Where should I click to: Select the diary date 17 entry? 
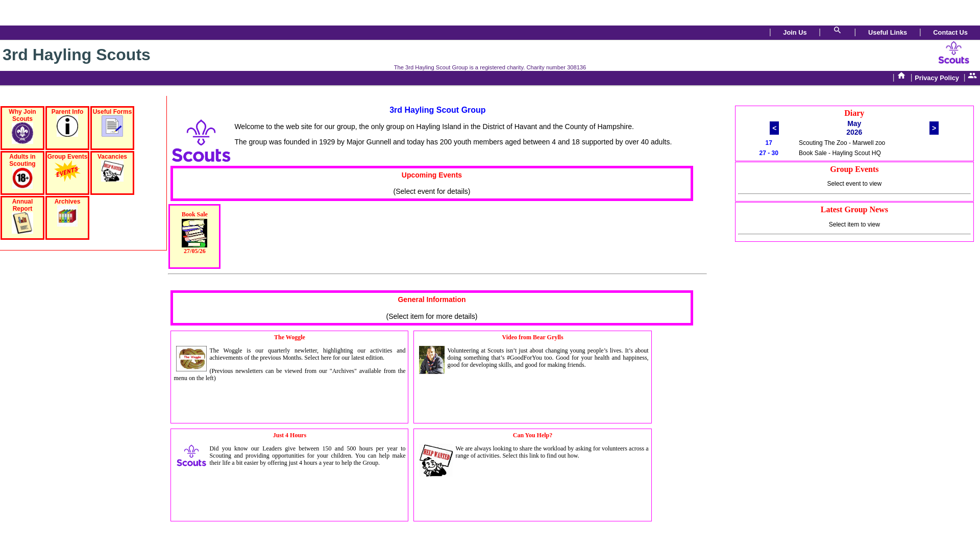tap(769, 143)
